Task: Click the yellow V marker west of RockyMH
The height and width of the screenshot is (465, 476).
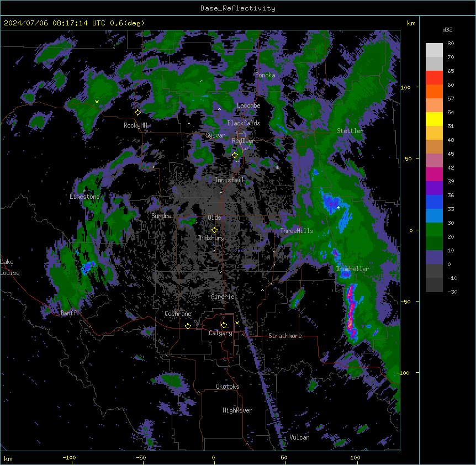Action: pos(97,102)
